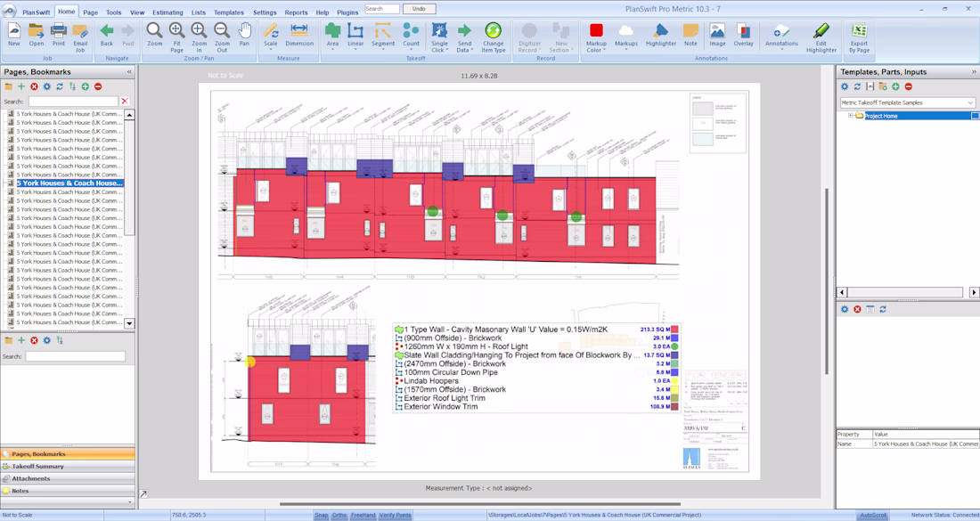Viewport: 980px width, 521px height.
Task: Open the Area takeoff dropdown
Action: pos(332,49)
